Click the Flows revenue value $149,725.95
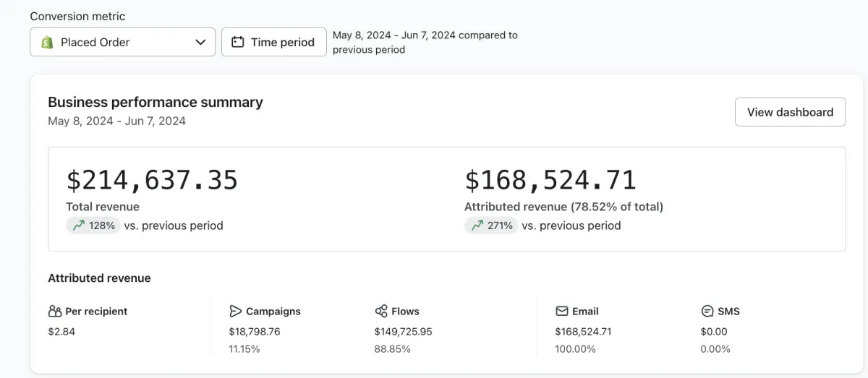Image resolution: width=868 pixels, height=378 pixels. coord(403,332)
